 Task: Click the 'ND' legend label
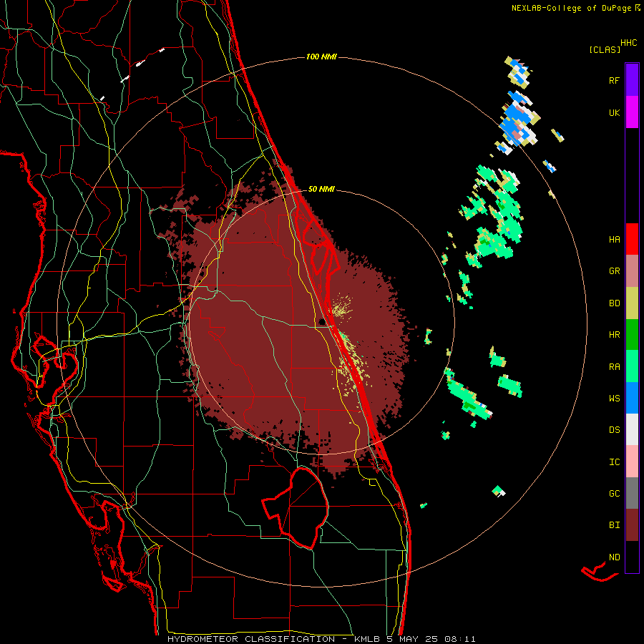(x=614, y=557)
